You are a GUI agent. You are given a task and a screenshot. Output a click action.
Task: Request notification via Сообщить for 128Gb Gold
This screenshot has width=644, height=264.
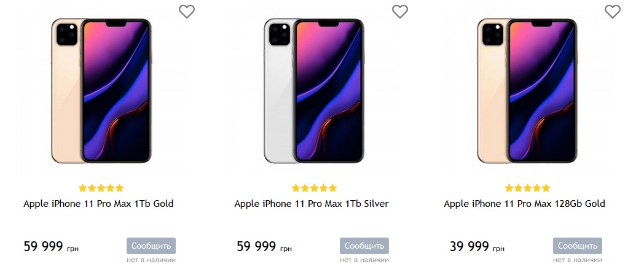pyautogui.click(x=578, y=246)
